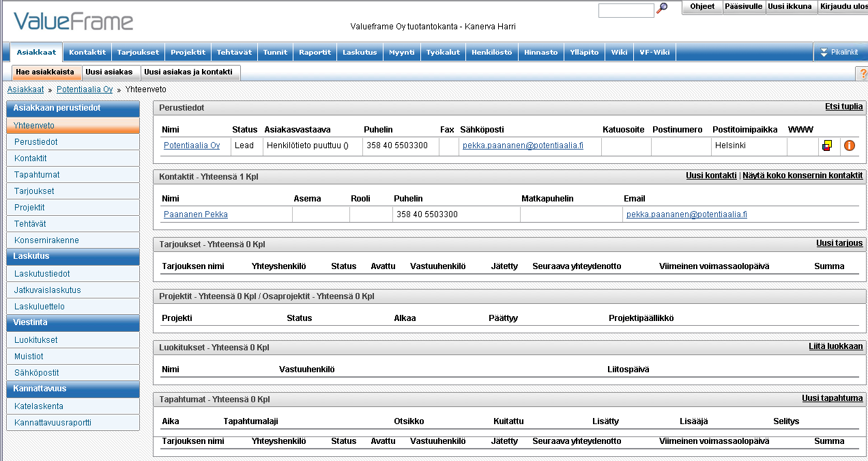This screenshot has width=868, height=461.
Task: Click the orange info icon in Perustiedot row
Action: (x=850, y=145)
